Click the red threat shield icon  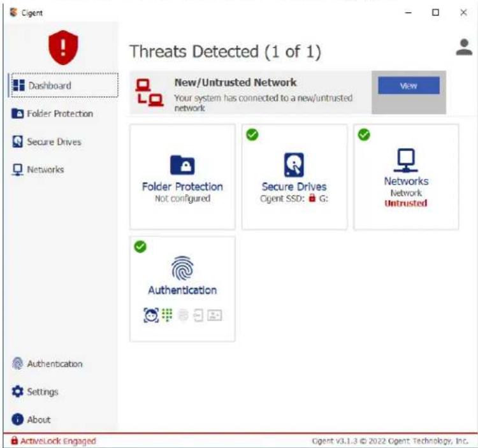63,47
